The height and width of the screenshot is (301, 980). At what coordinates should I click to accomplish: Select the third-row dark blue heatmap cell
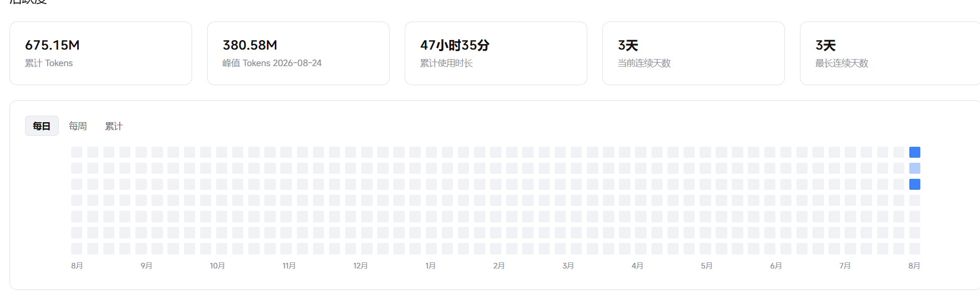click(x=915, y=184)
